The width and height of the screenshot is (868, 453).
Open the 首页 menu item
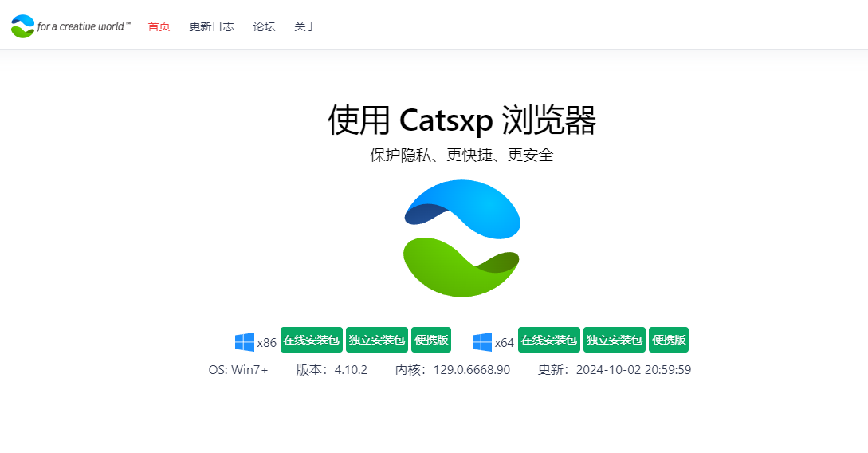(159, 26)
